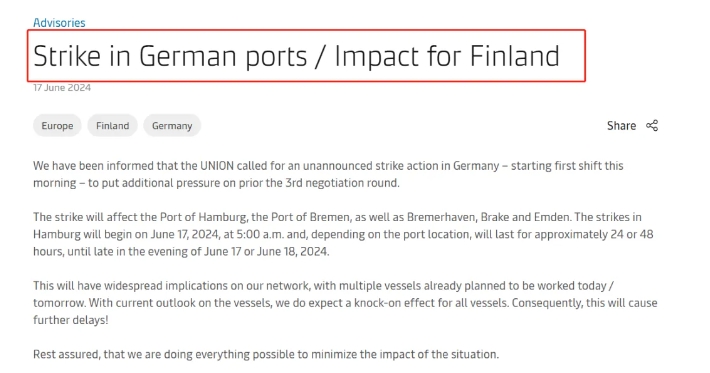Click the paragraph starting We have been informed
Screen dimensions: 710x373
(x=328, y=174)
